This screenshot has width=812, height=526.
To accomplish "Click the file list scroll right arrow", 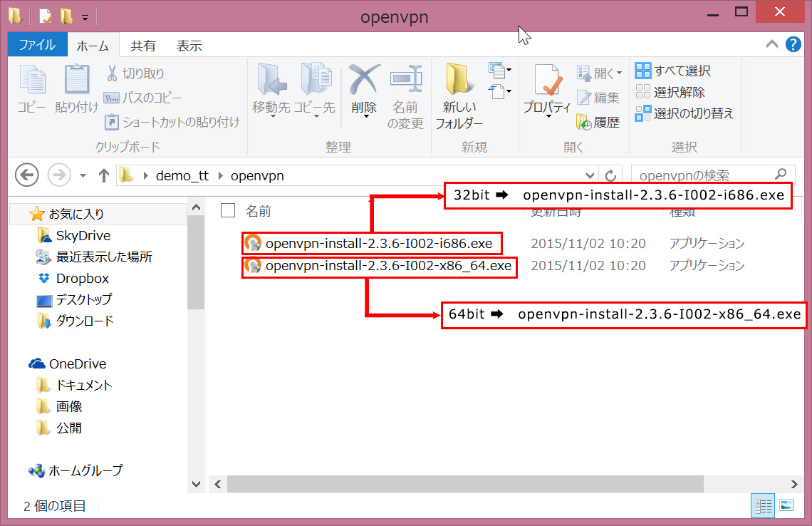I will click(x=794, y=484).
